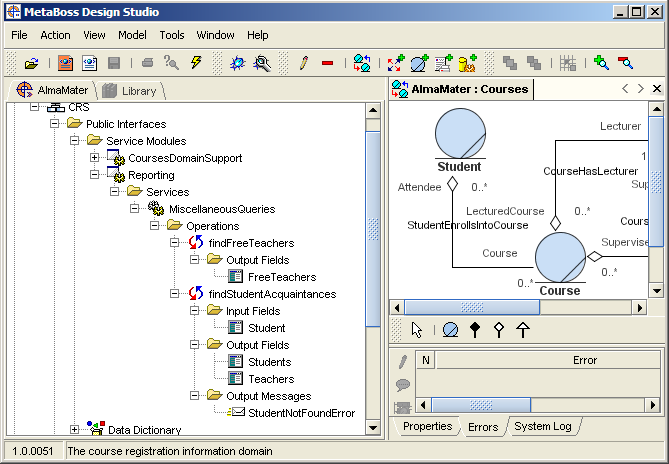Image resolution: width=669 pixels, height=464 pixels.
Task: Open the Tools menu
Action: [x=172, y=35]
